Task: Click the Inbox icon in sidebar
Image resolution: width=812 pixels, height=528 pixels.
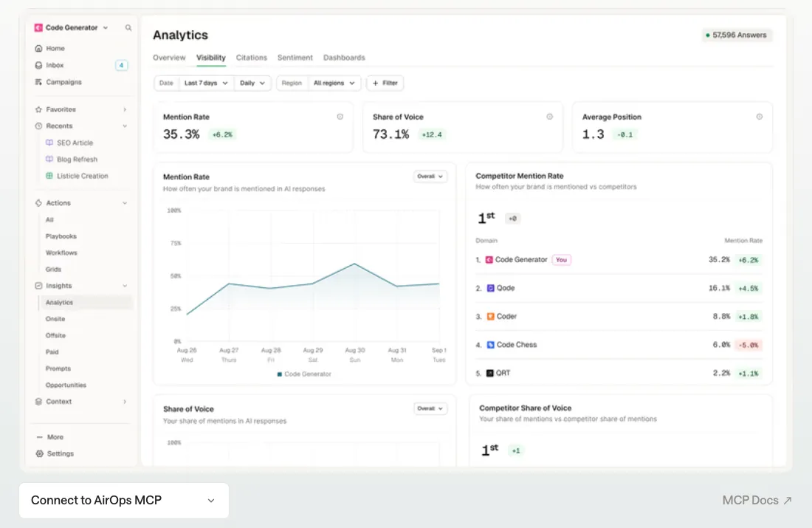Action: 38,65
